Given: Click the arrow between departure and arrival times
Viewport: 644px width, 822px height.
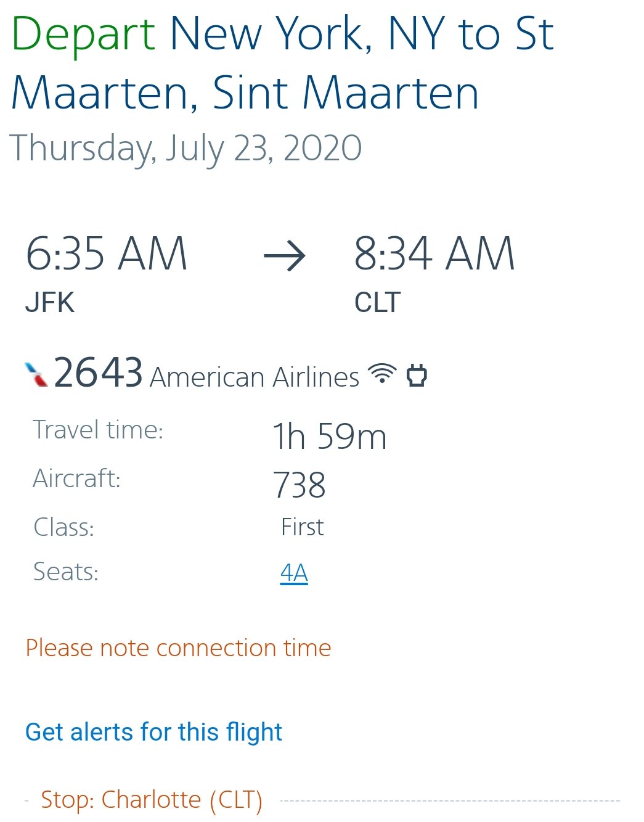Looking at the screenshot, I should tap(285, 255).
